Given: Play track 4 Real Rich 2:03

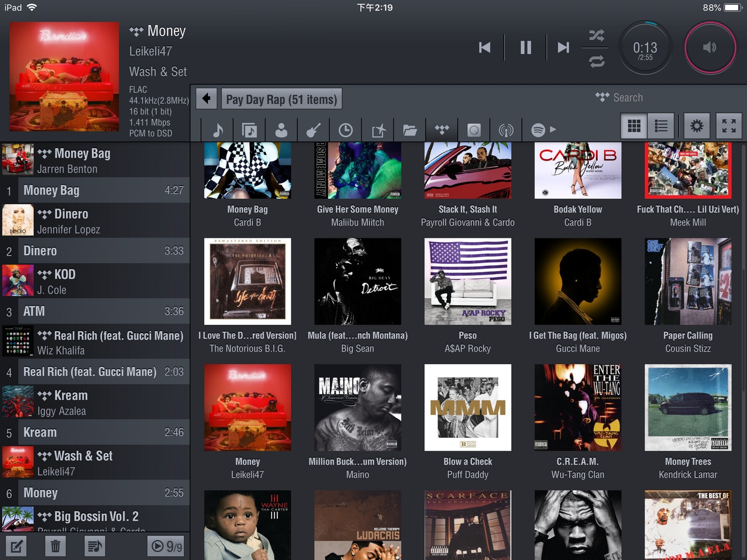Looking at the screenshot, I should click(95, 372).
